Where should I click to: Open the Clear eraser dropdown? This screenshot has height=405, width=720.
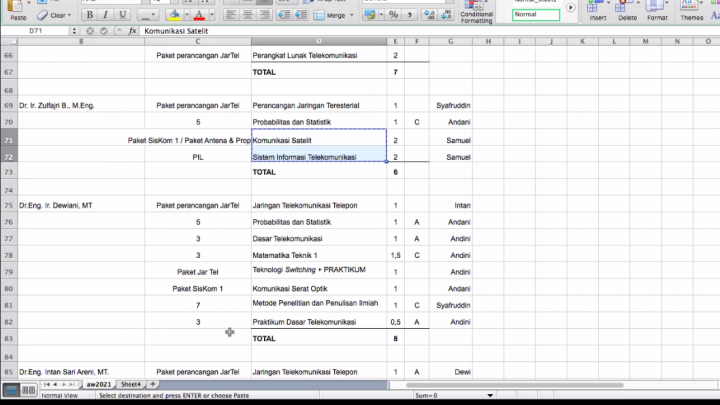(x=56, y=16)
